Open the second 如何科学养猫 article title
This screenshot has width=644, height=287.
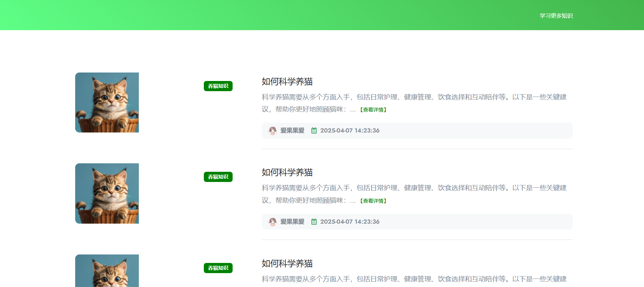(x=287, y=172)
